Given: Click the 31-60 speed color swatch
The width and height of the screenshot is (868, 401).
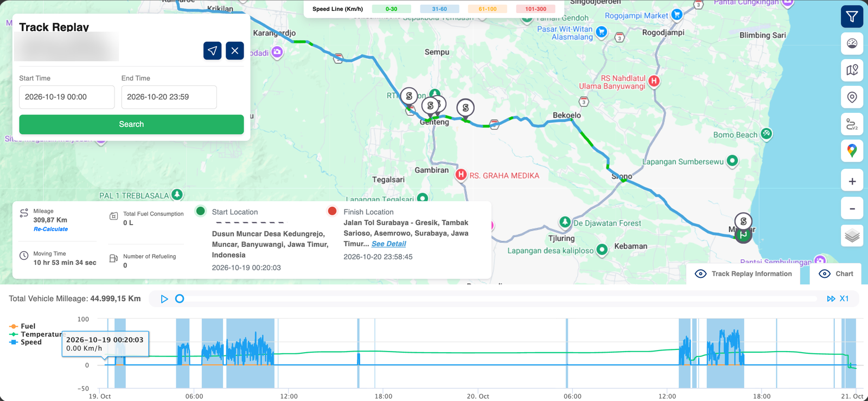Looking at the screenshot, I should [x=439, y=9].
